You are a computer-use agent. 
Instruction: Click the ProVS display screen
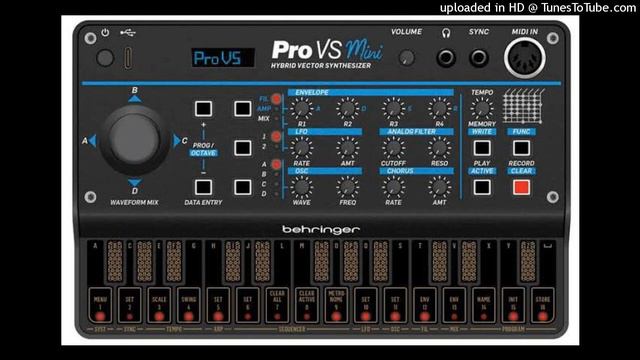pyautogui.click(x=223, y=58)
